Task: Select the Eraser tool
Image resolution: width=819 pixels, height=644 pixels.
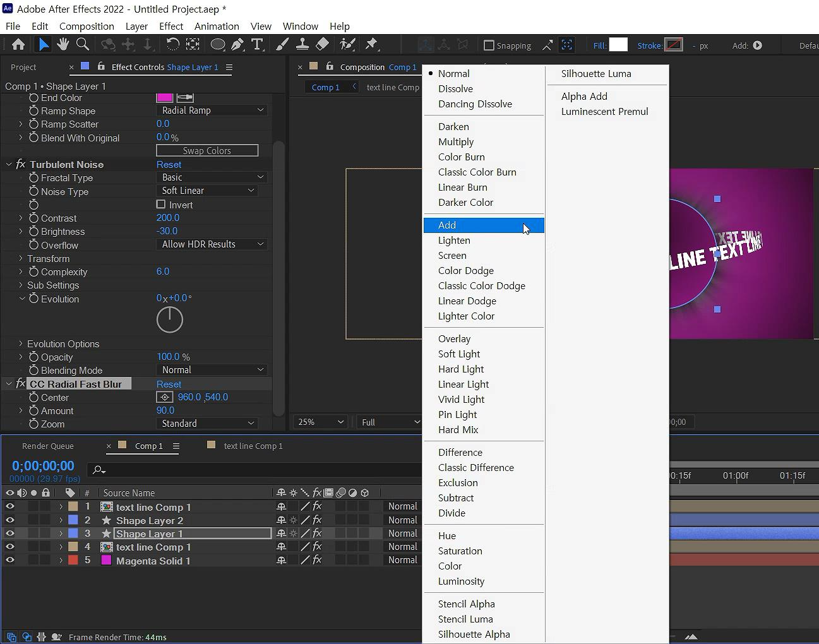Action: point(322,44)
